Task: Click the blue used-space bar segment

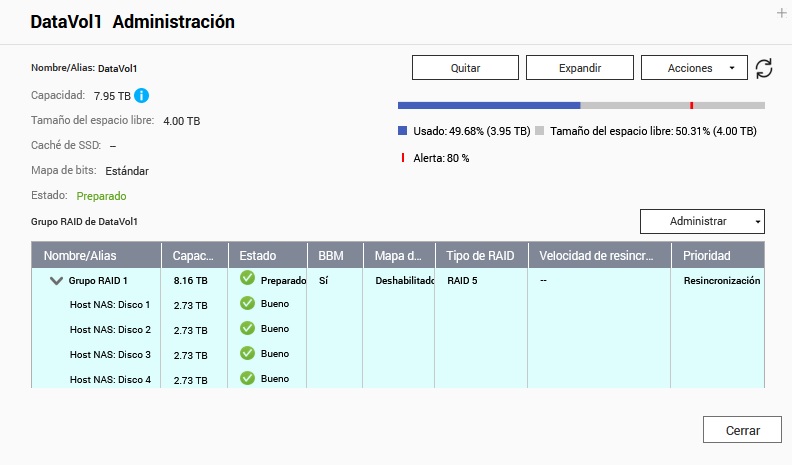Action: pyautogui.click(x=488, y=105)
